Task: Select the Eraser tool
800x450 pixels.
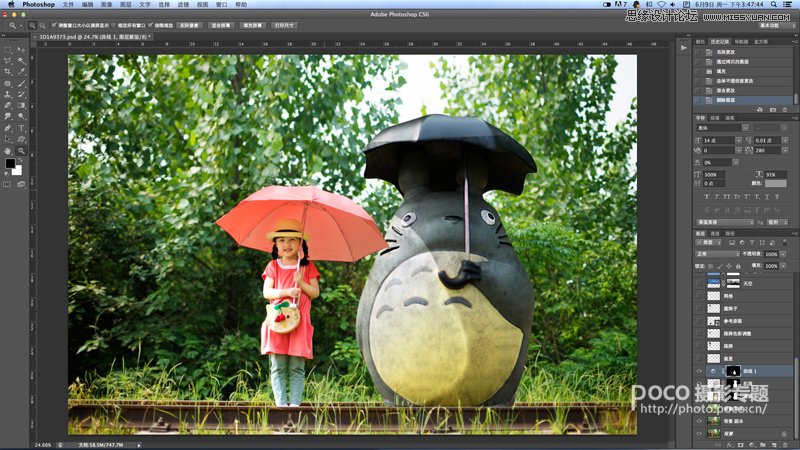Action: click(x=8, y=106)
